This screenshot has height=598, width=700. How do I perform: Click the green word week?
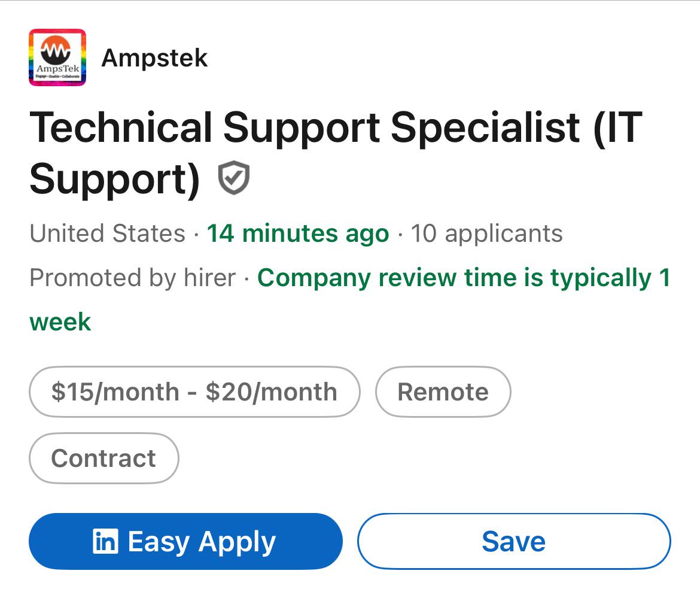pyautogui.click(x=60, y=322)
